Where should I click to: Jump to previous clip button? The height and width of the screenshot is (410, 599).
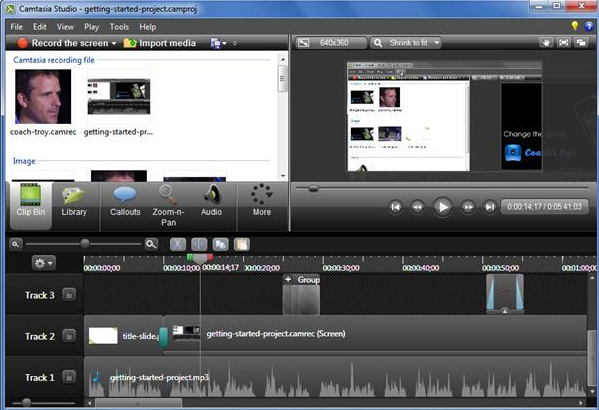[x=395, y=207]
